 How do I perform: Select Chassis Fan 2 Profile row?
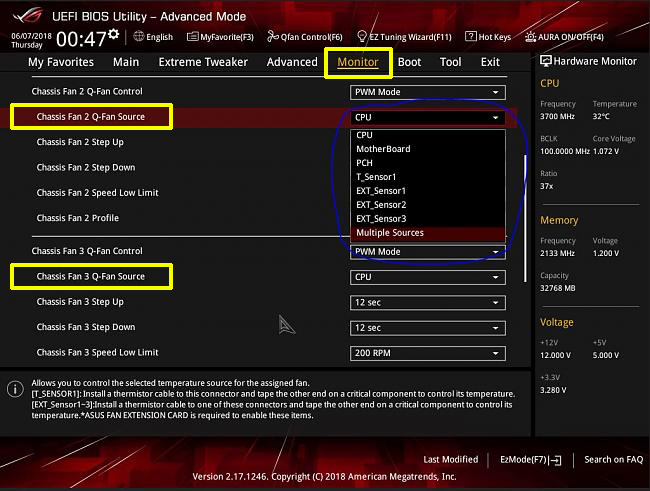tap(78, 218)
